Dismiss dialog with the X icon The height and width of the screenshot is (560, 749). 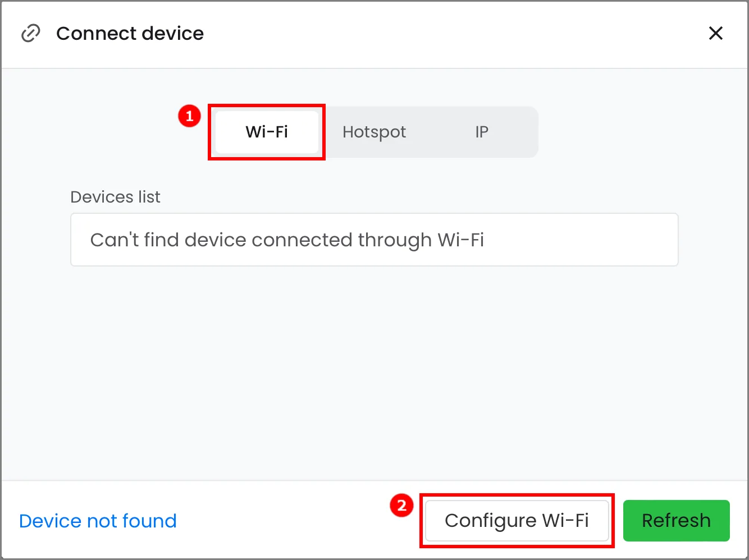(715, 34)
